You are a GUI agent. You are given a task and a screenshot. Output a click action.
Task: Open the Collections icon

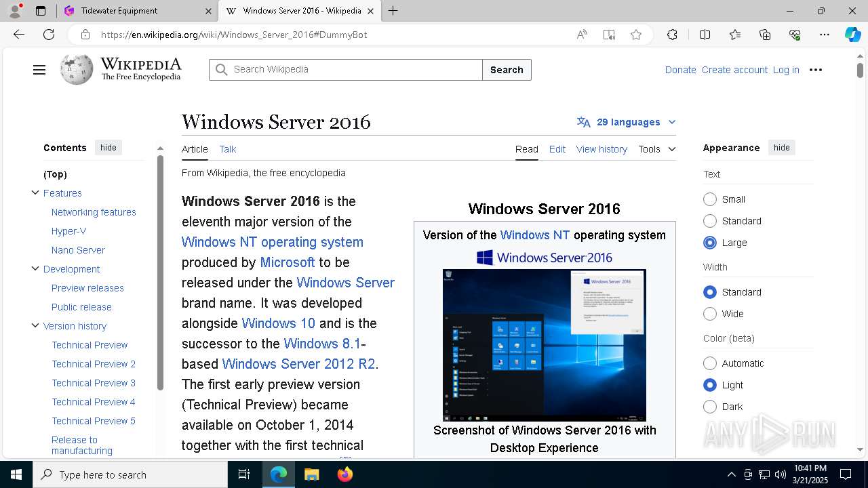coord(765,35)
